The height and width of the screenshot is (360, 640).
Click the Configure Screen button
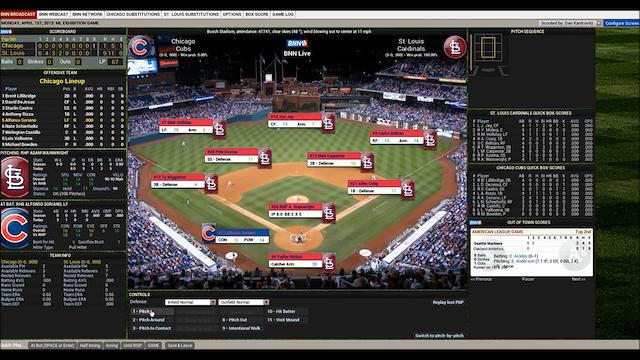tap(622, 23)
